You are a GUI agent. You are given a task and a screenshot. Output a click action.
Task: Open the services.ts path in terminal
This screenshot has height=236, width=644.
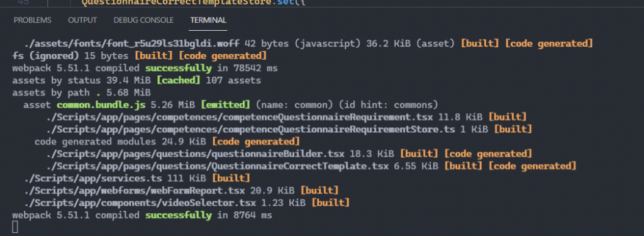94,179
